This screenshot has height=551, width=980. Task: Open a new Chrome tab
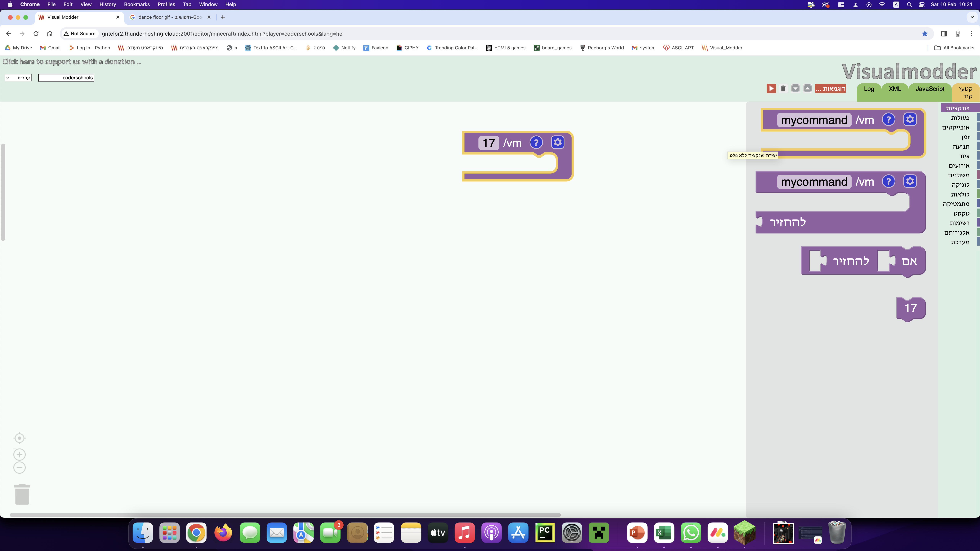(x=223, y=17)
